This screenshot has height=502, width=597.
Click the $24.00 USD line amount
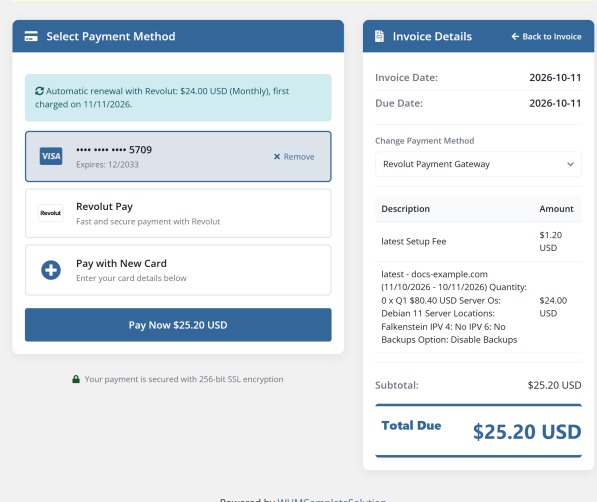pyautogui.click(x=553, y=307)
